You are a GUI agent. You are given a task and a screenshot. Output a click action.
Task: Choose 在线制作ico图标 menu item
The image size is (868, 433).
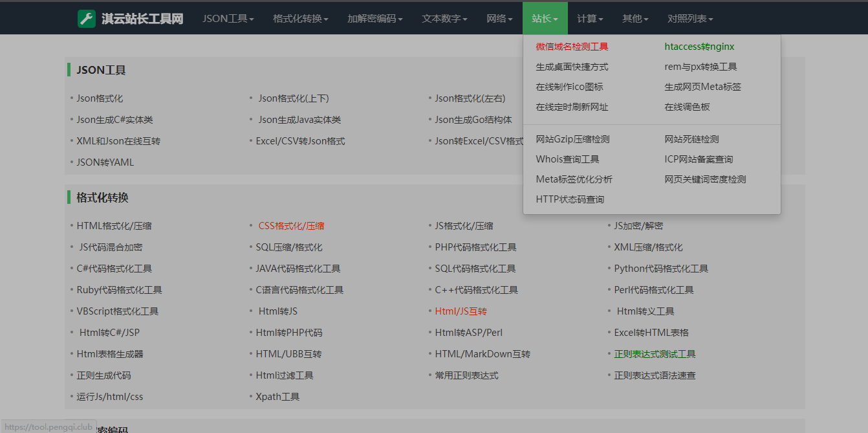tap(569, 87)
